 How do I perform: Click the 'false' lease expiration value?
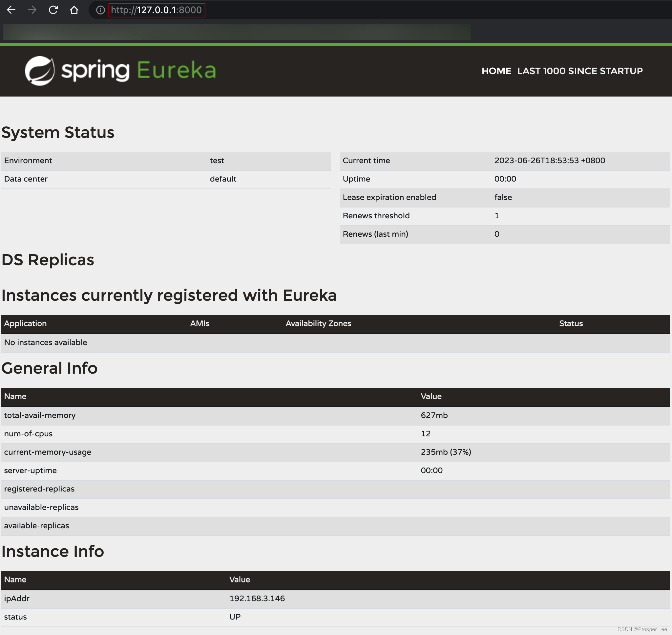tap(503, 197)
